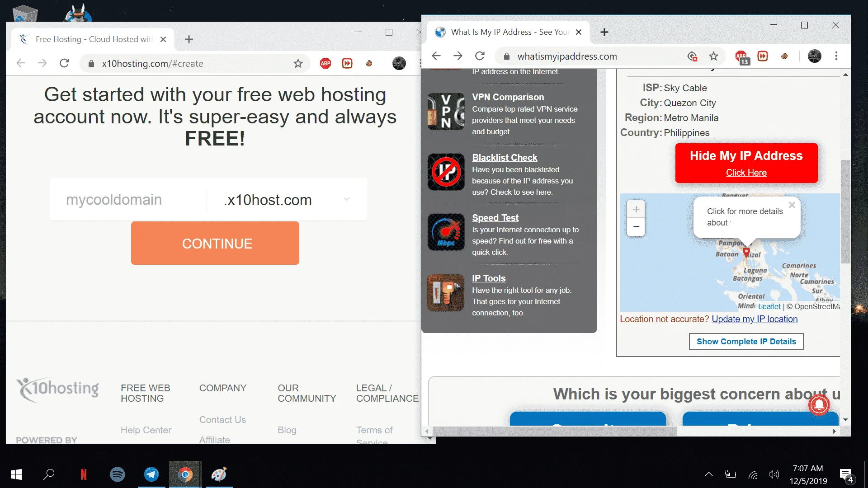Viewport: 868px width, 488px height.
Task: Select the What Is My IP Address tab
Action: (x=509, y=32)
